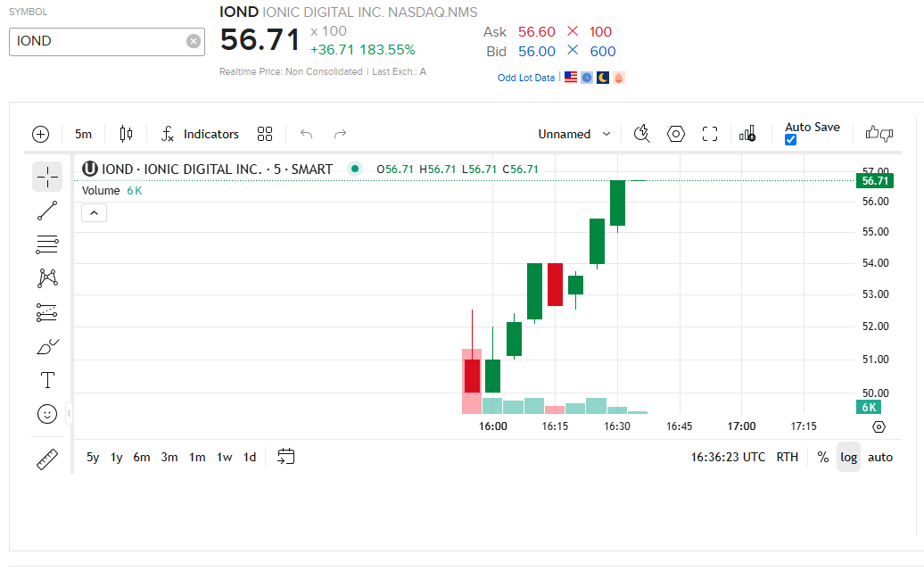Open the Odd Lot Data link
Viewport: 924px width, 571px height.
(526, 78)
